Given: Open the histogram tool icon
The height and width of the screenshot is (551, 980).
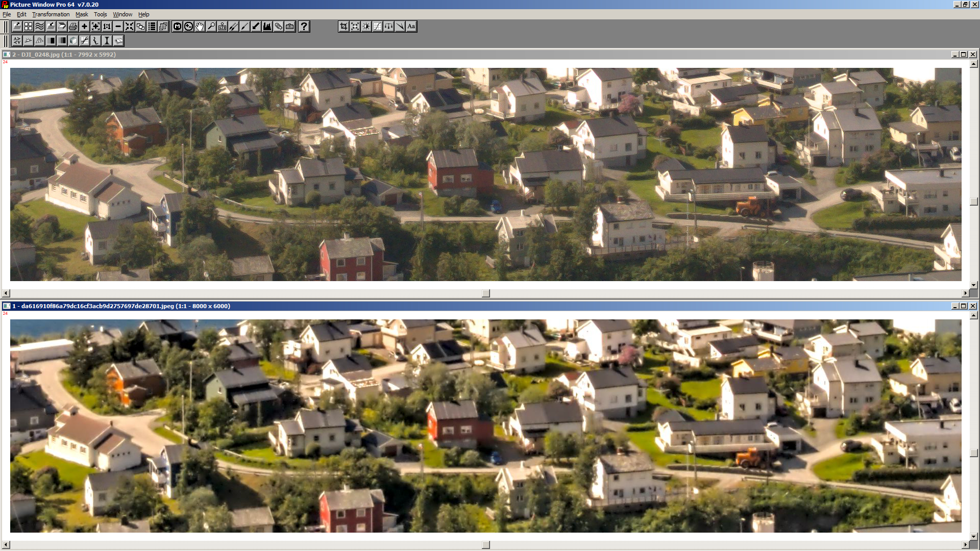Looking at the screenshot, I should (267, 27).
